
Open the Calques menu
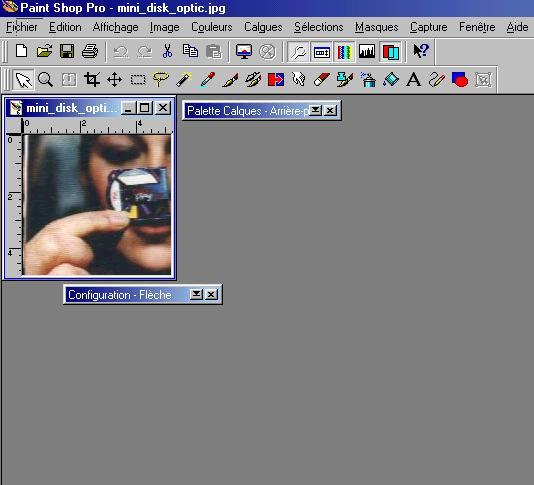(263, 27)
